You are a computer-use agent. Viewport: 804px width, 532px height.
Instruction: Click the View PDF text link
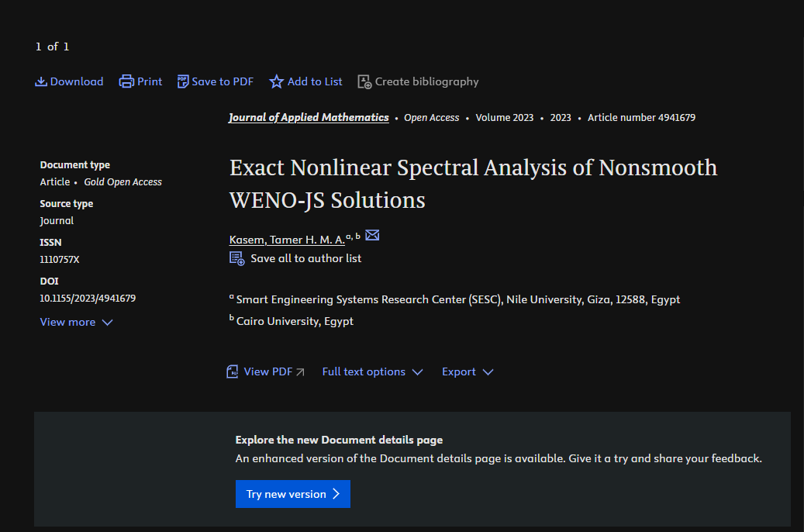click(x=267, y=371)
